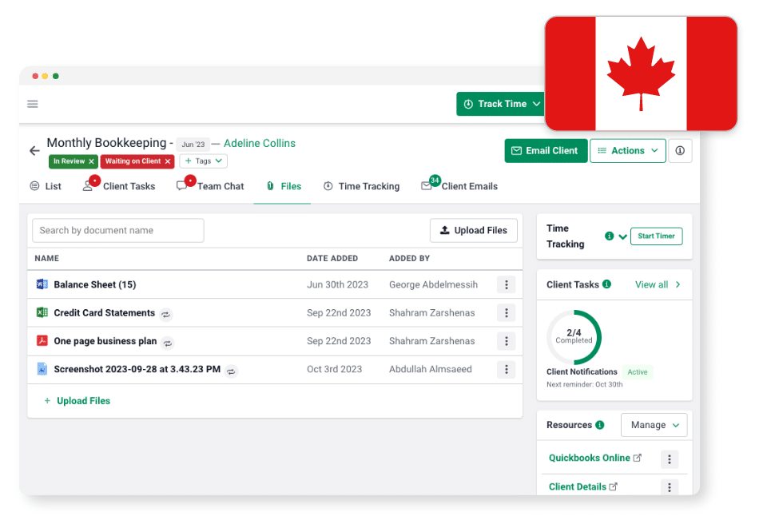Open the Tags dropdown
Image resolution: width=771 pixels, height=532 pixels.
click(x=204, y=161)
